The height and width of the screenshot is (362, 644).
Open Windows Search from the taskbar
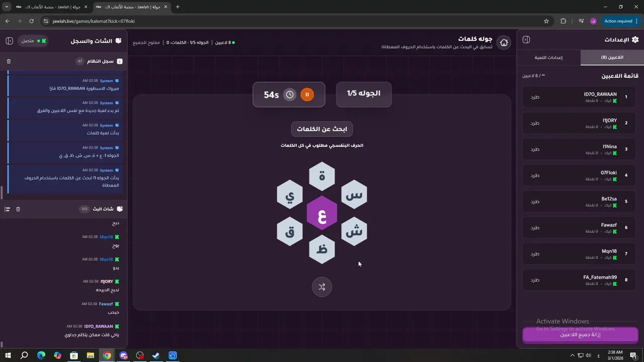tap(24, 355)
